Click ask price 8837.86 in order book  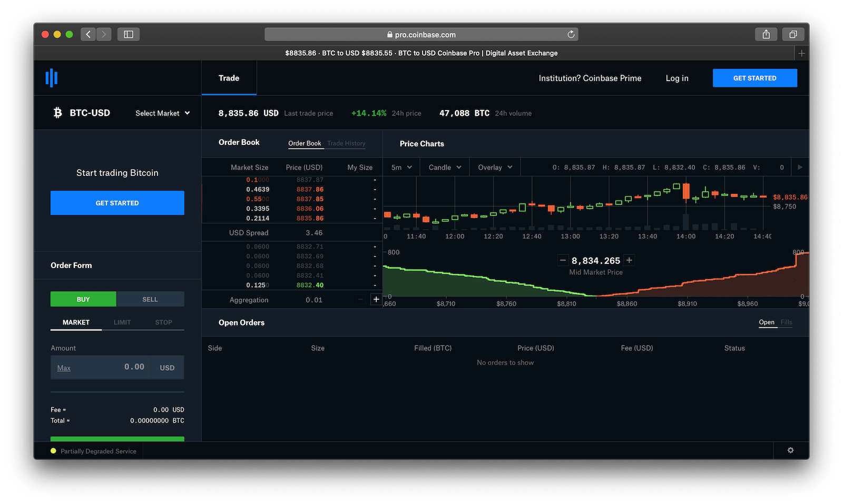[310, 190]
